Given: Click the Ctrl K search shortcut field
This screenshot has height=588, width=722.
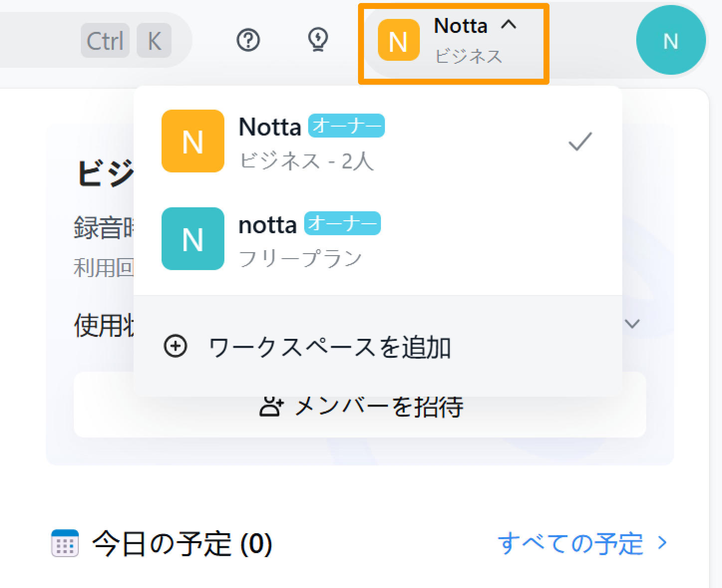Looking at the screenshot, I should click(x=95, y=40).
